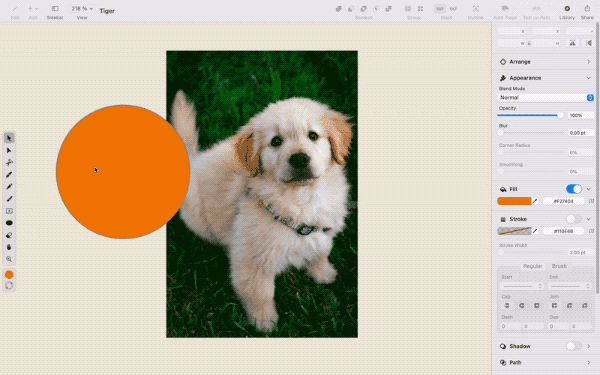Screen dimensions: 600x375
Task: Enable the Stroke switch
Action: pos(574,219)
